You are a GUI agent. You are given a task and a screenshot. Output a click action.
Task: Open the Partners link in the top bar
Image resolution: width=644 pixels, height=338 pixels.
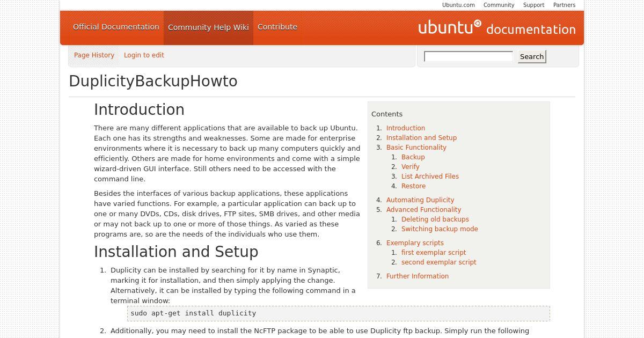[x=564, y=5]
